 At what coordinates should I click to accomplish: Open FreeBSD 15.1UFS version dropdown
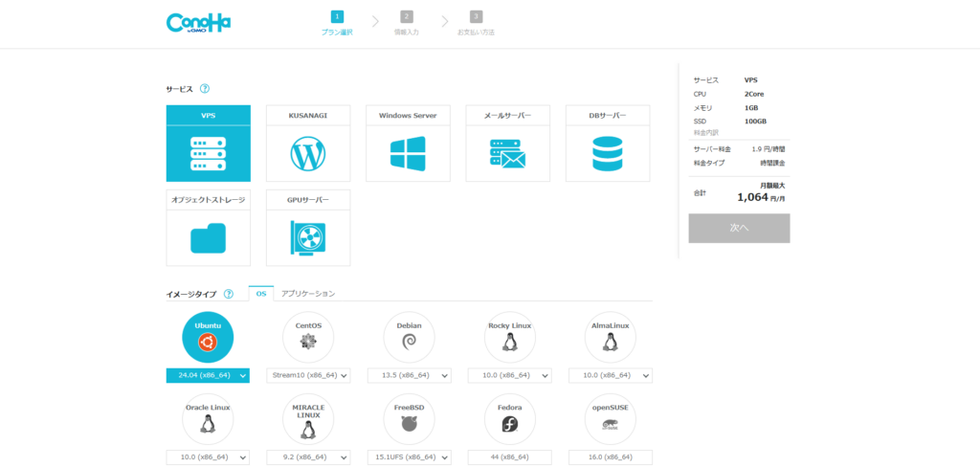pyautogui.click(x=410, y=457)
